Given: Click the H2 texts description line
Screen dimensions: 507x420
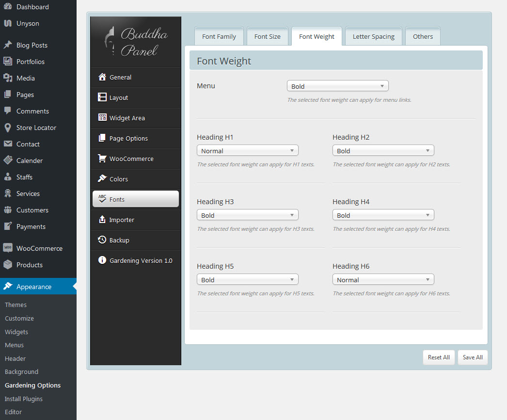Looking at the screenshot, I should [391, 164].
